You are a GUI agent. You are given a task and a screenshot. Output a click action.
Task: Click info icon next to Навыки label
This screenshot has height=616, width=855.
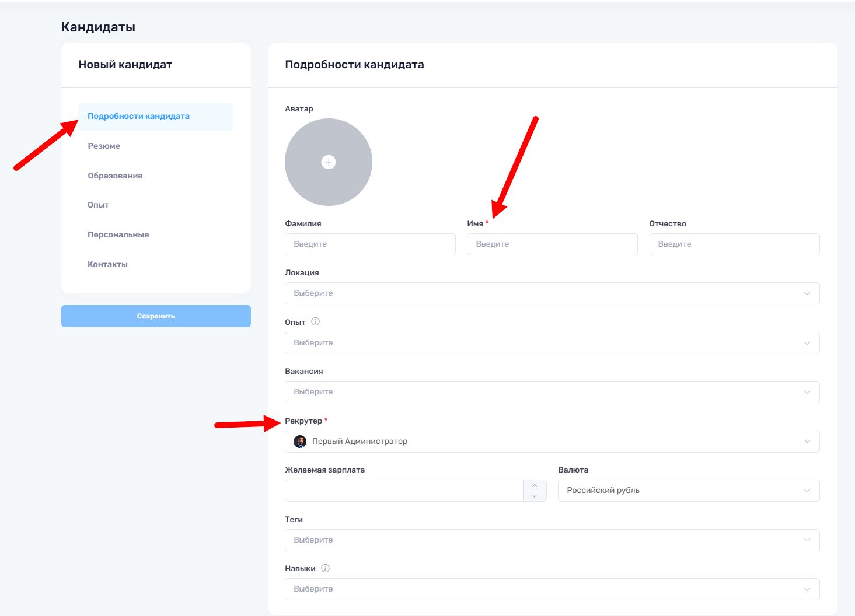pos(325,568)
